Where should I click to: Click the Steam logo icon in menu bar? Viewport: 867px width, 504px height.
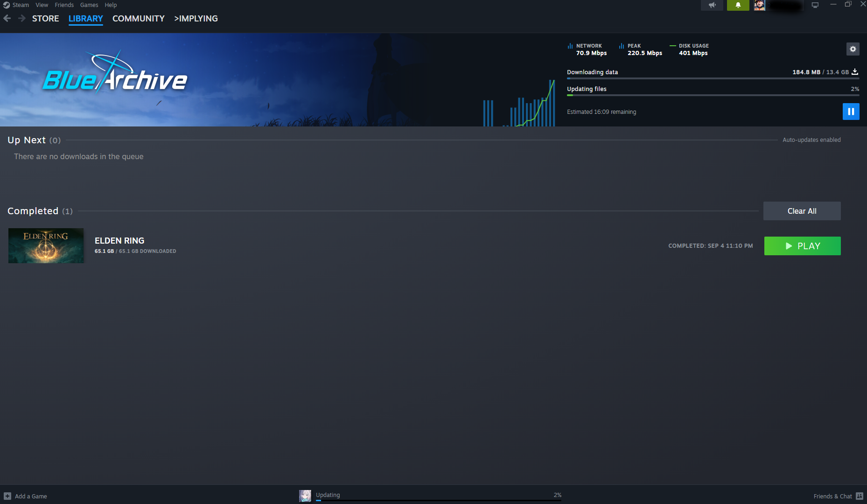7,5
